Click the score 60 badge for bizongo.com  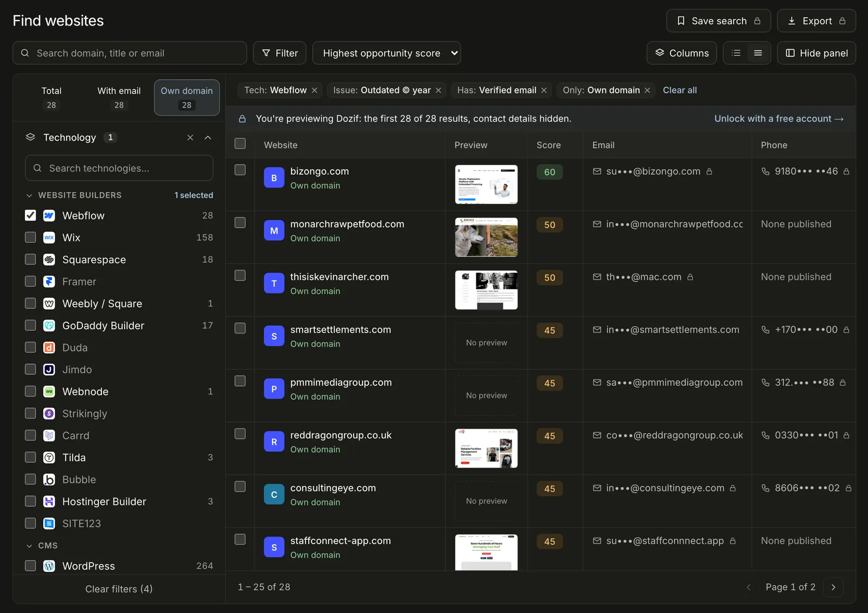(x=550, y=172)
